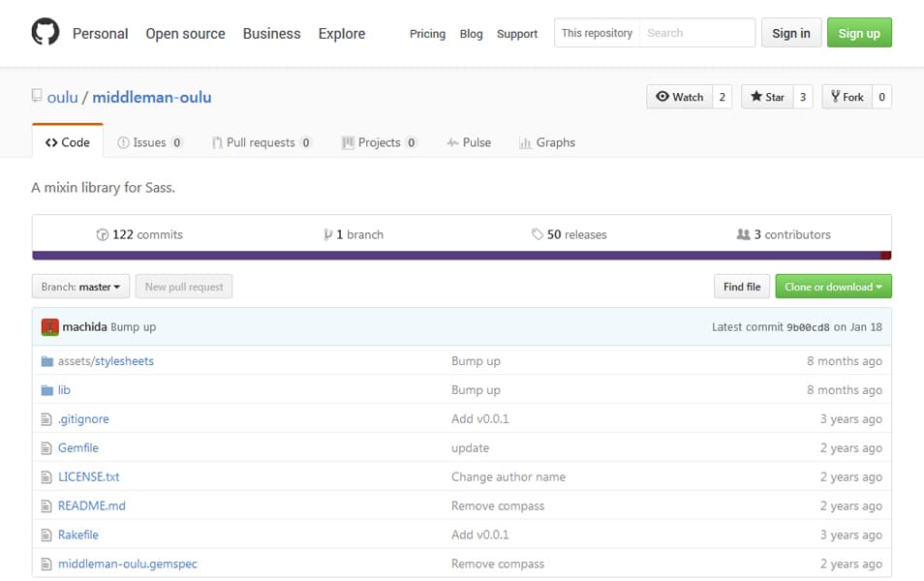
Task: View the forks count 0
Action: click(881, 97)
